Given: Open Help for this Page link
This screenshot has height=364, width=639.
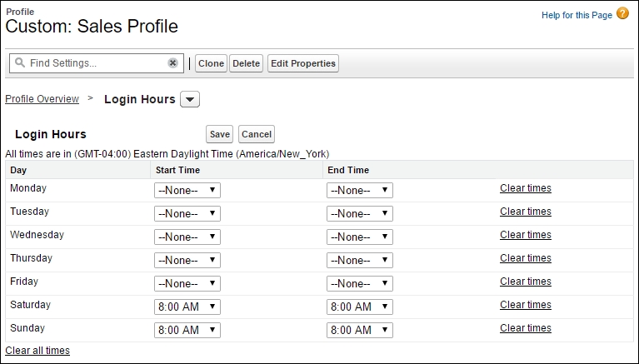Looking at the screenshot, I should [x=577, y=15].
